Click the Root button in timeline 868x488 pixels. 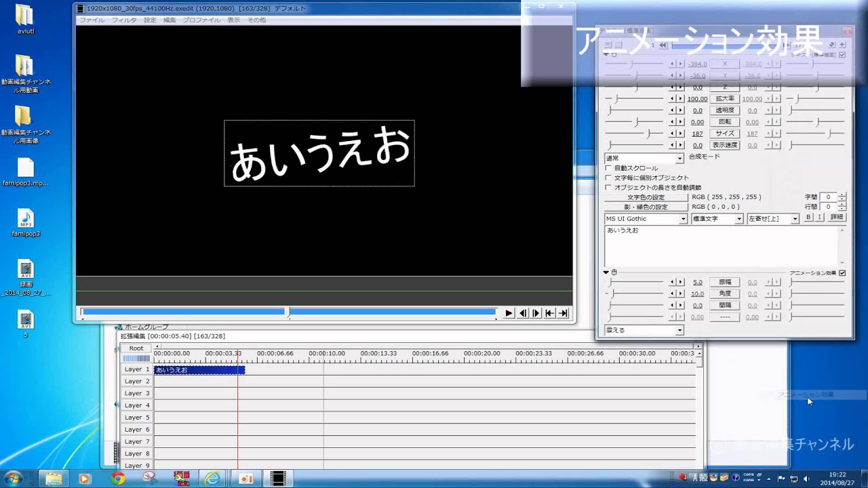coord(136,348)
